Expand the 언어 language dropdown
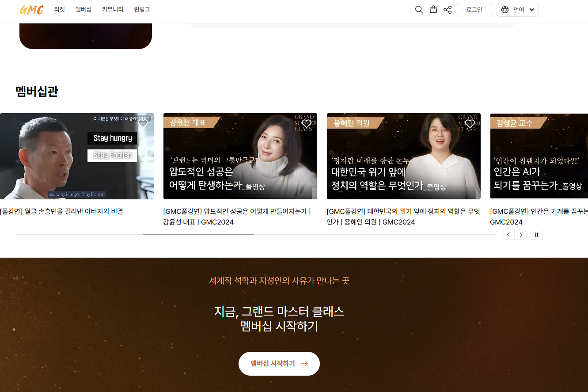Image resolution: width=588 pixels, height=392 pixels. click(x=518, y=10)
